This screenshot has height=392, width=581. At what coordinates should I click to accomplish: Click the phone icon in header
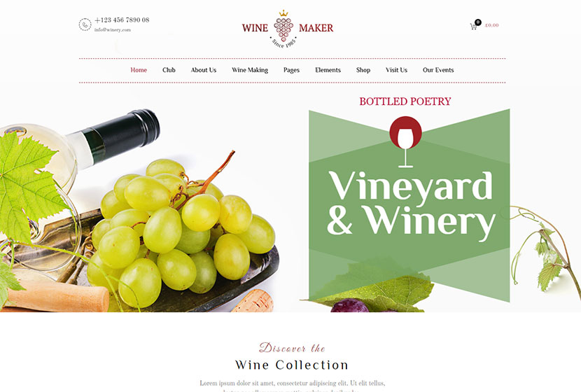(85, 24)
